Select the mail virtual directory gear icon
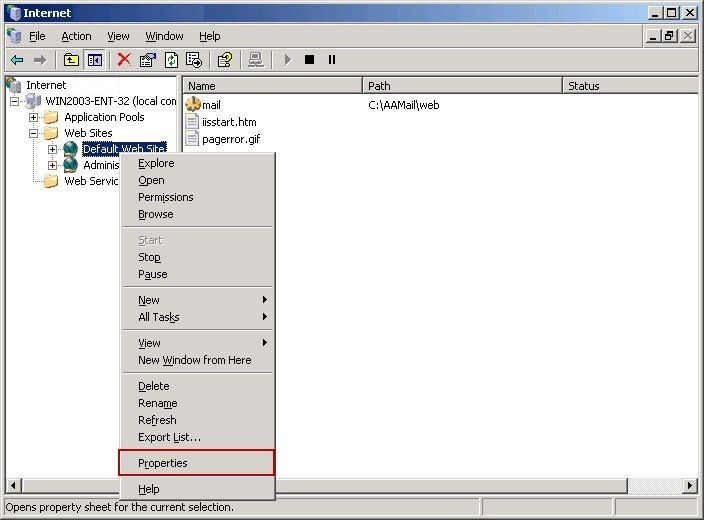This screenshot has height=520, width=704. 193,105
